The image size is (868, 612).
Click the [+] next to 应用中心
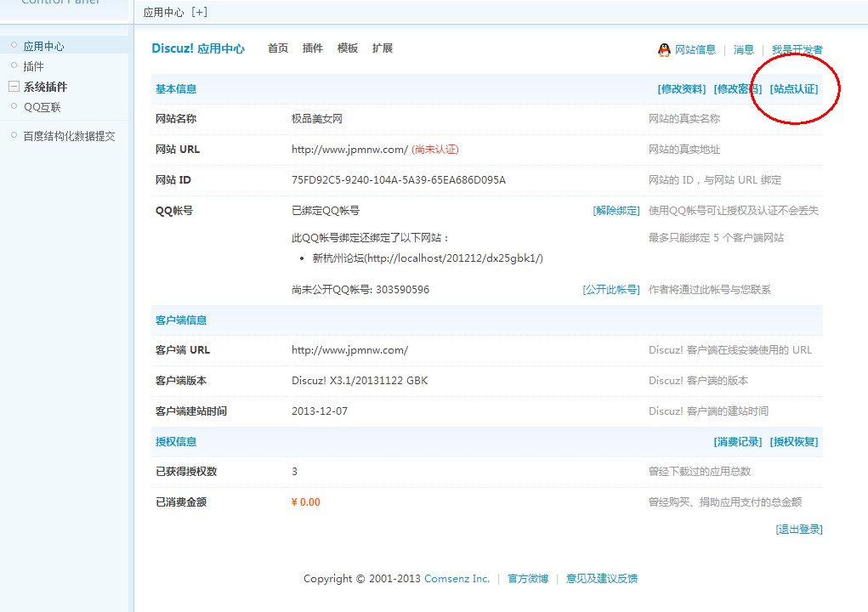pyautogui.click(x=199, y=12)
